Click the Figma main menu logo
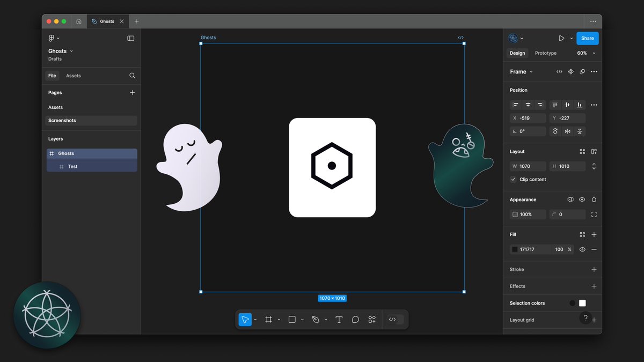 point(52,38)
